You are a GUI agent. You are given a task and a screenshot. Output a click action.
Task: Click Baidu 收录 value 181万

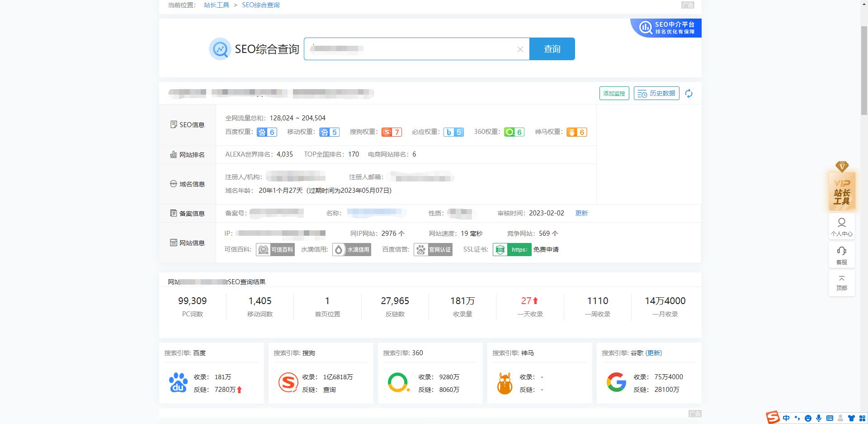pos(223,377)
